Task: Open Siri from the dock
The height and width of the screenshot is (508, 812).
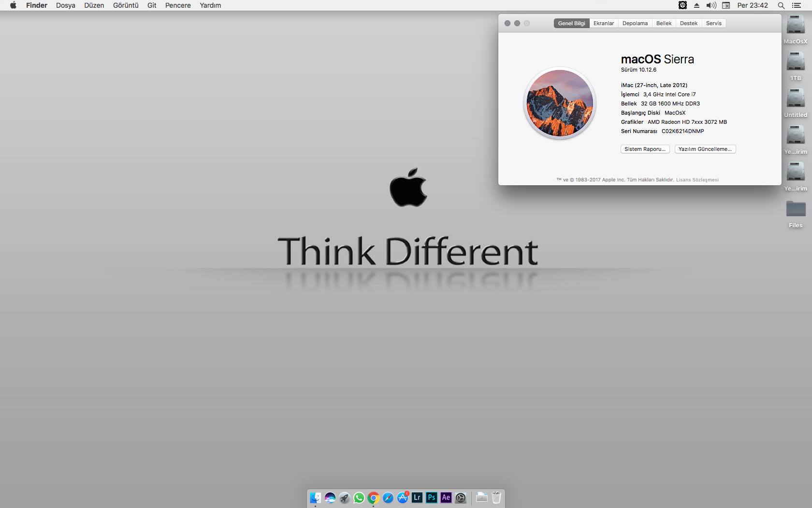Action: [x=330, y=497]
